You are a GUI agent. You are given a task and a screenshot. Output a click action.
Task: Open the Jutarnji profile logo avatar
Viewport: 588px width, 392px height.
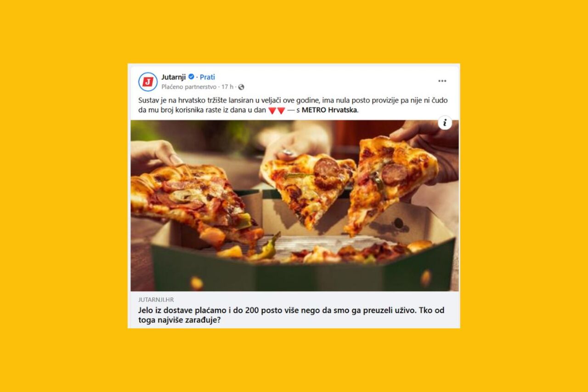[x=147, y=82]
